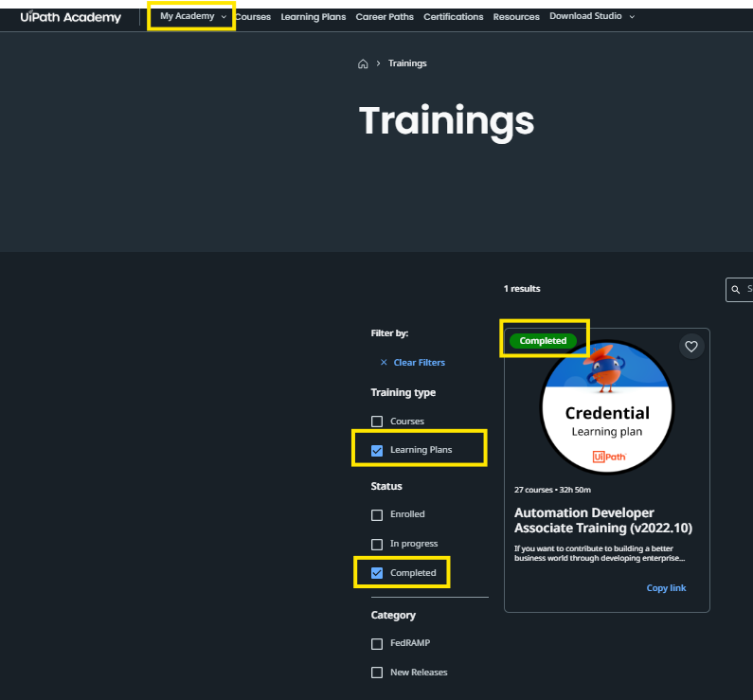Uncheck the Completed status filter
Image resolution: width=753 pixels, height=700 pixels.
(377, 573)
